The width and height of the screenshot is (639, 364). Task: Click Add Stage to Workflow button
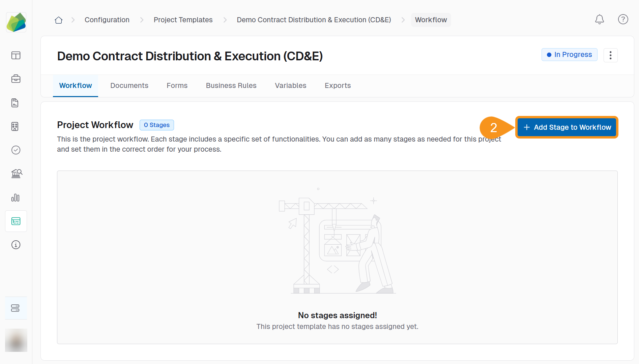click(567, 127)
